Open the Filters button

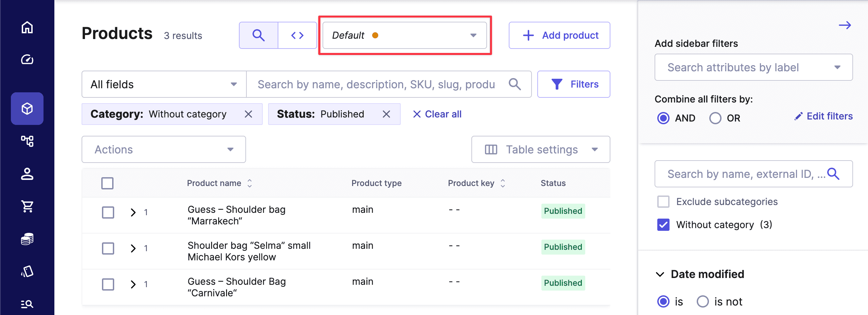(574, 84)
